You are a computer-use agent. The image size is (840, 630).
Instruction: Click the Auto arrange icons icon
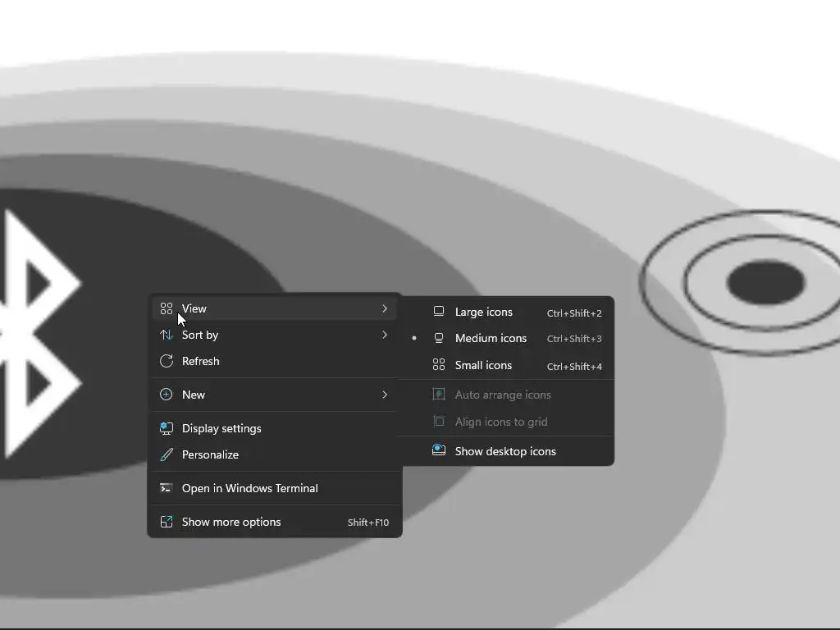439,395
